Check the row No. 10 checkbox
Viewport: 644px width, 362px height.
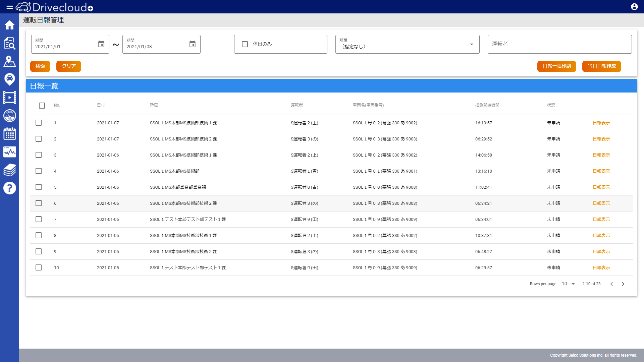[39, 267]
